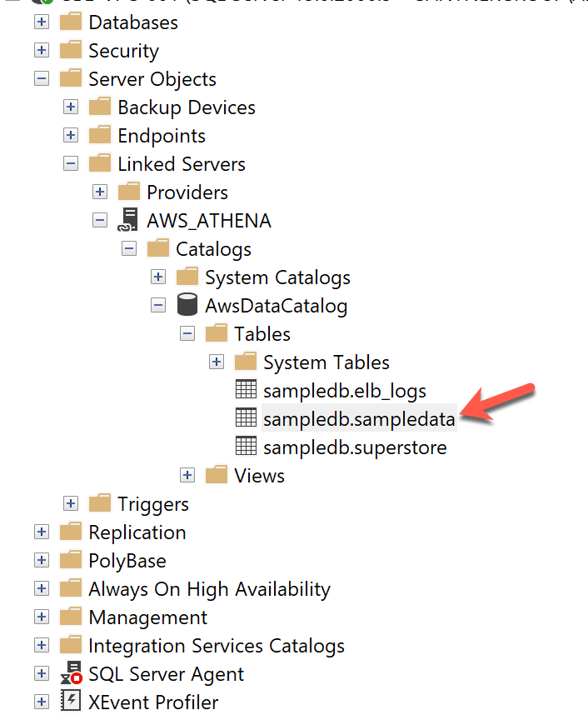588x725 pixels.
Task: Select Integration Services Catalogs item
Action: coord(216,646)
